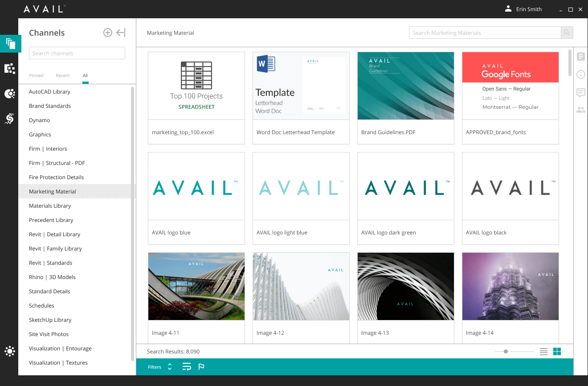Click the flag icon in filter bar
This screenshot has width=588, height=386.
click(201, 367)
